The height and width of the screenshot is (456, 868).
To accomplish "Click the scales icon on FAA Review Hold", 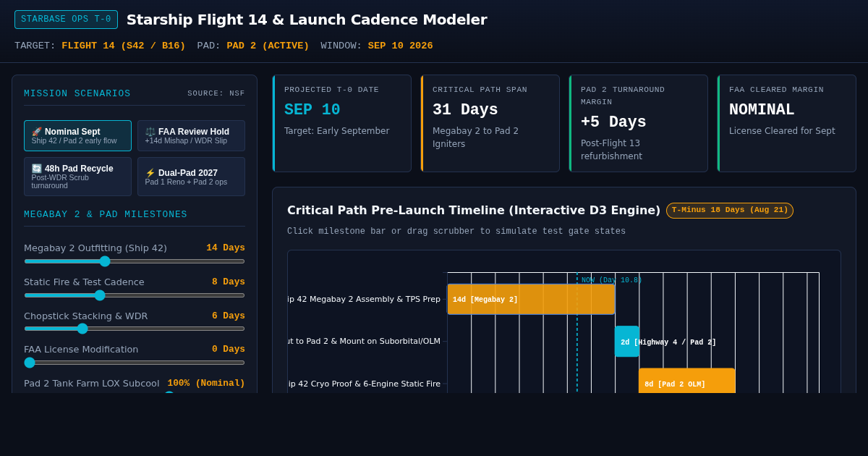I will point(150,132).
